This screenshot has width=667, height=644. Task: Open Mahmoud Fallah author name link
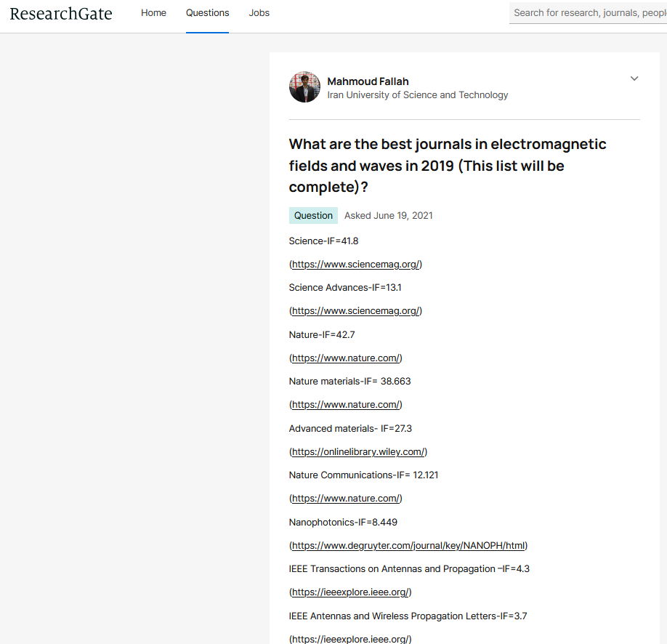tap(368, 81)
